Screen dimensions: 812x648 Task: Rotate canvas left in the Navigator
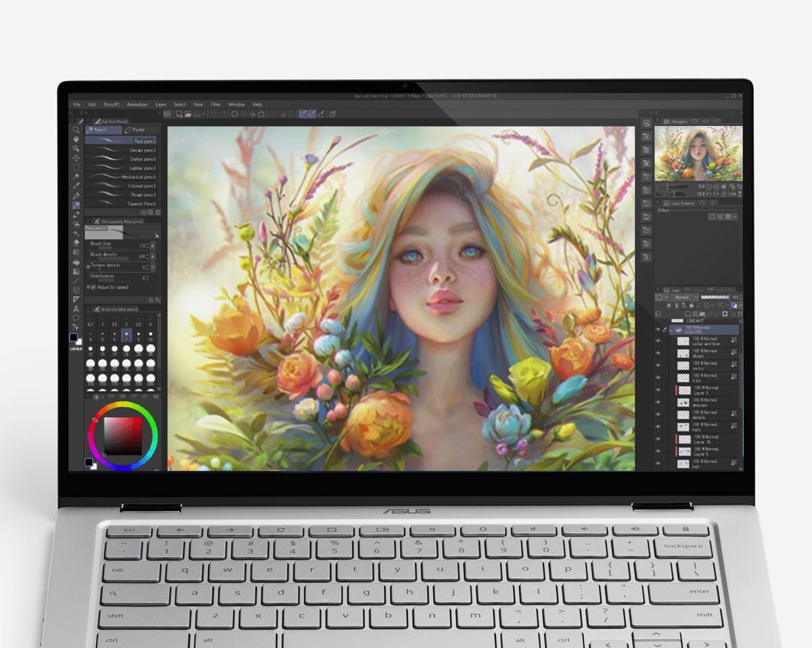coord(708,194)
